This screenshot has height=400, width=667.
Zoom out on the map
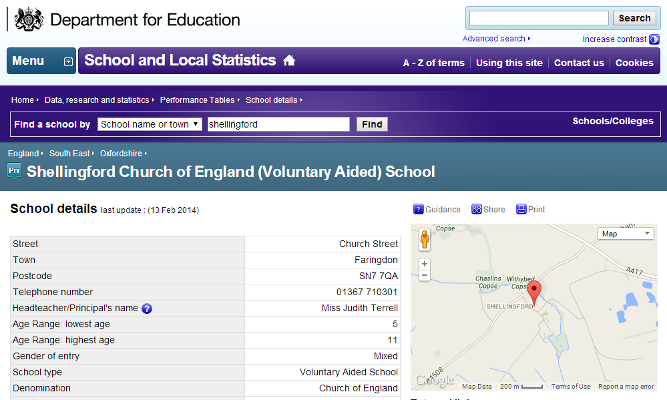coord(425,275)
